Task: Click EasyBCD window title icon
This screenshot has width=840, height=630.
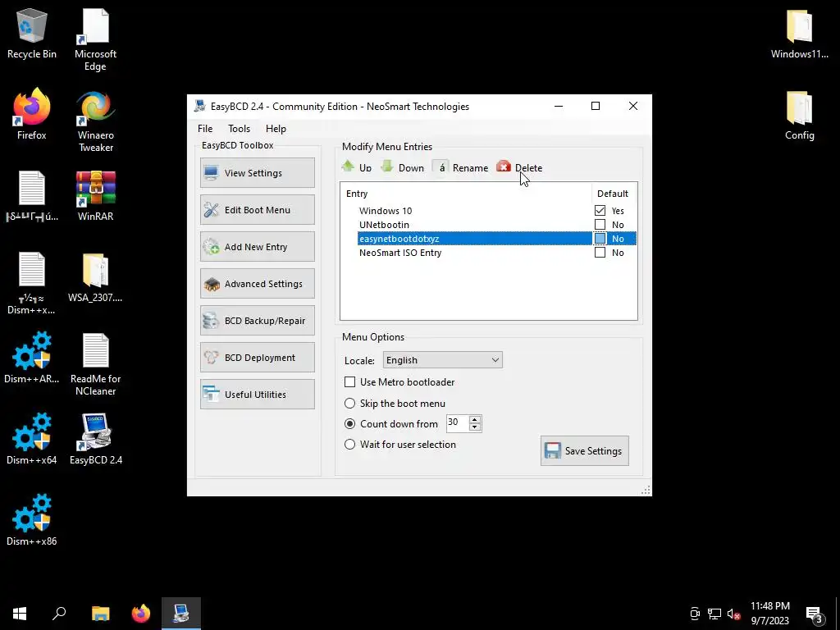Action: click(200, 106)
